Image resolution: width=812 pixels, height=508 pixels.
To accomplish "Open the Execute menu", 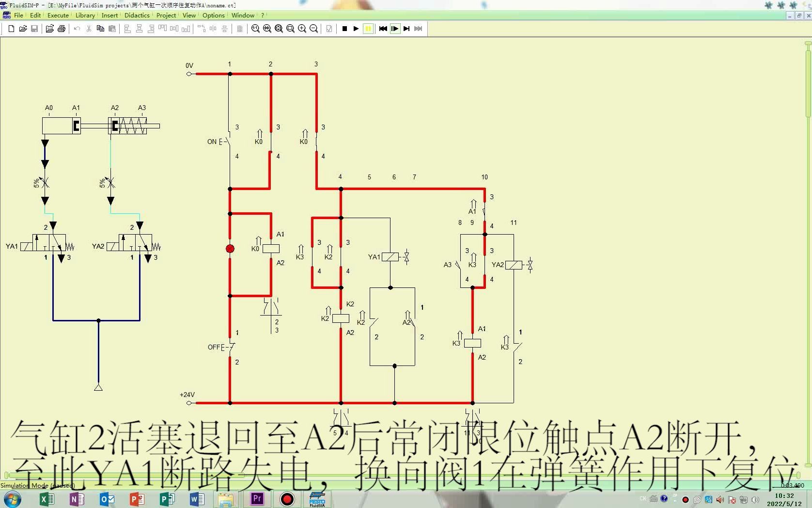I will click(x=58, y=15).
